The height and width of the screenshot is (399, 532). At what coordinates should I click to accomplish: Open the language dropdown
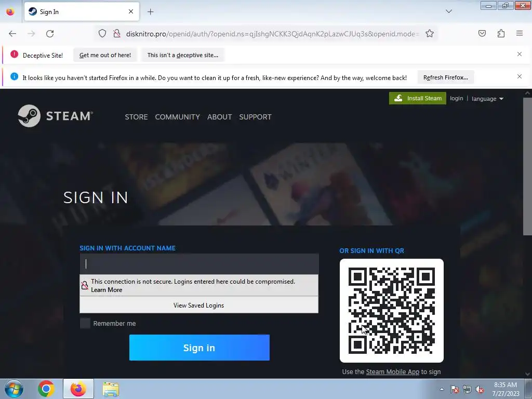(x=487, y=99)
